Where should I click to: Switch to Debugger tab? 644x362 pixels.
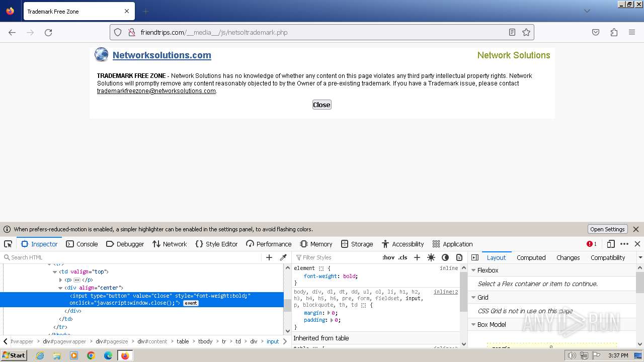(x=125, y=244)
